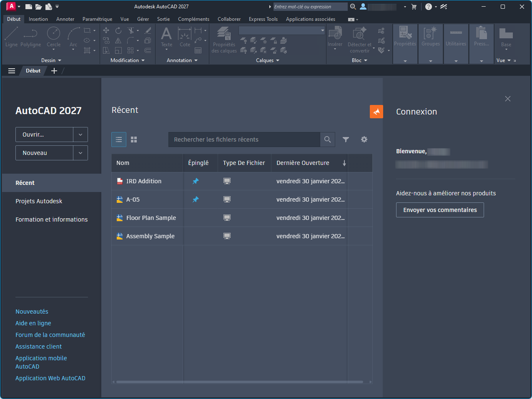Open Forum de la communauté link
532x399 pixels.
coord(50,335)
